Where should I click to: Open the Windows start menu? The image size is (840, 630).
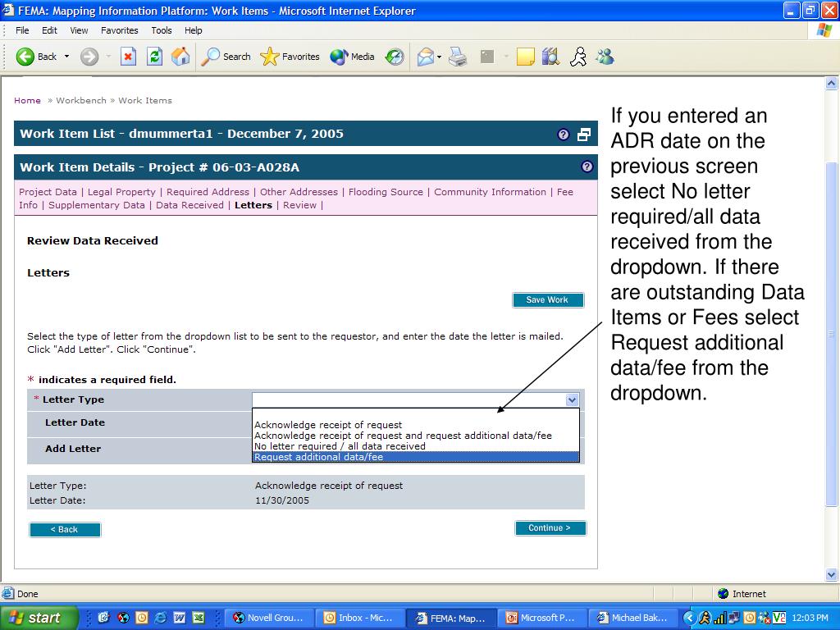39,618
